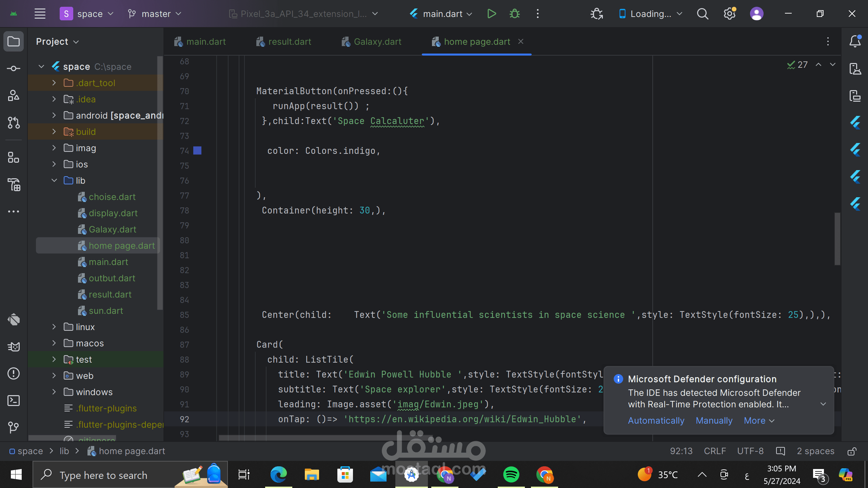Click the indigo color swatch in gutter

[197, 150]
